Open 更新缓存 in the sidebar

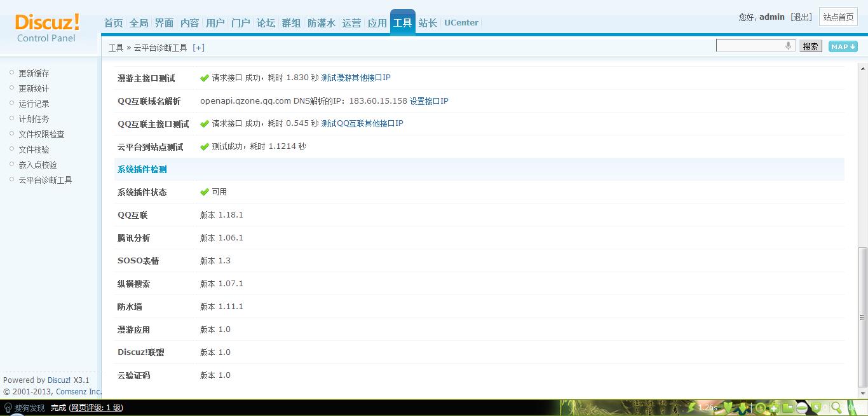pyautogui.click(x=34, y=73)
